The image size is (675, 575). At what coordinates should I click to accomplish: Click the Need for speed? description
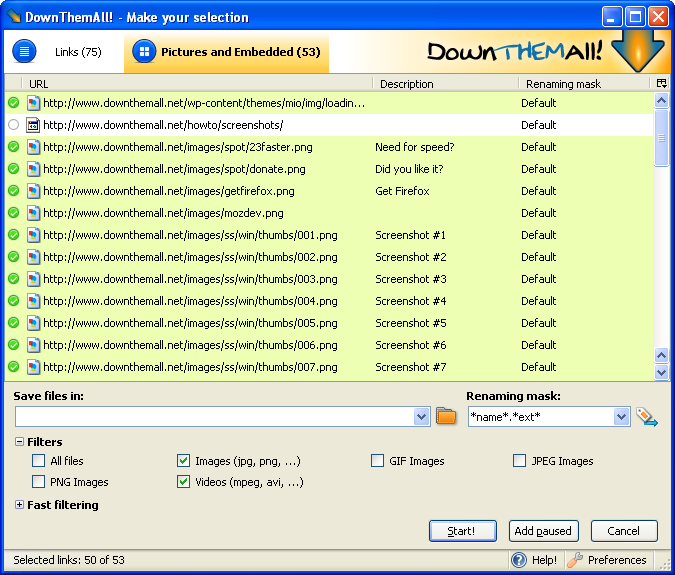(x=415, y=147)
